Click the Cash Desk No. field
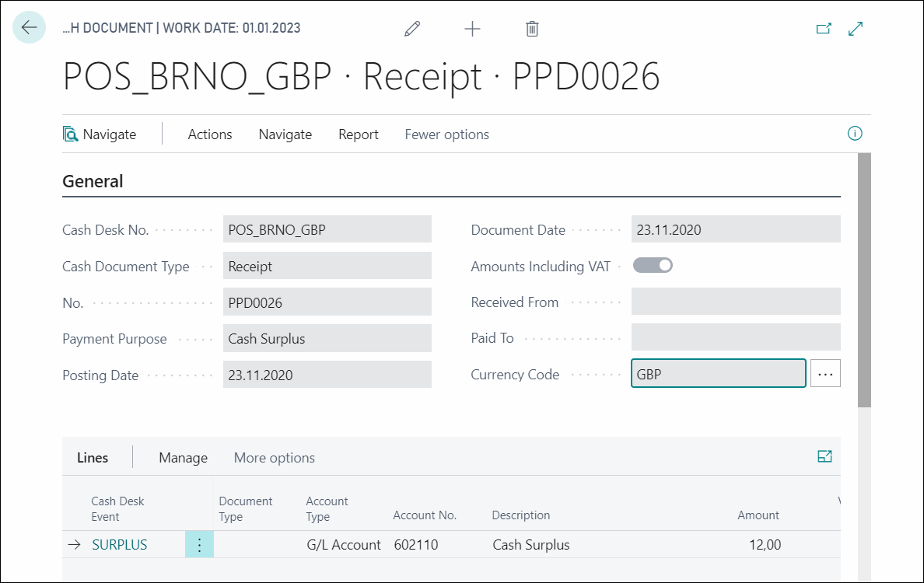This screenshot has height=583, width=924. click(327, 229)
